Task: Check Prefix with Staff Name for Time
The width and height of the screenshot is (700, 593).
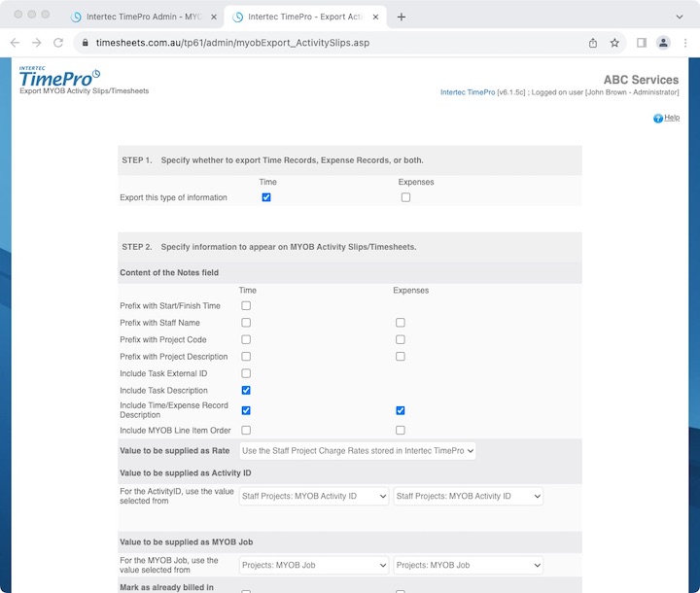Action: pos(246,323)
